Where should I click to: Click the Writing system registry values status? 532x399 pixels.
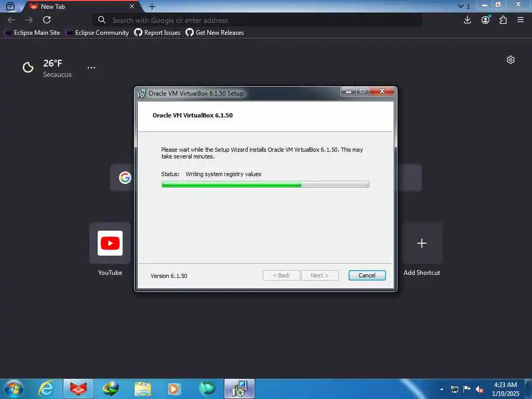[223, 174]
